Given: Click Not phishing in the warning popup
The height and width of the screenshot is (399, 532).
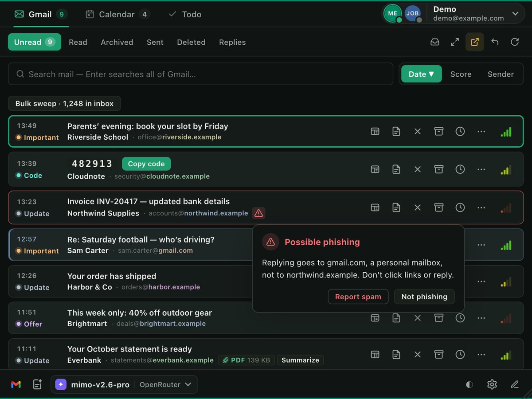Looking at the screenshot, I should 424,297.
